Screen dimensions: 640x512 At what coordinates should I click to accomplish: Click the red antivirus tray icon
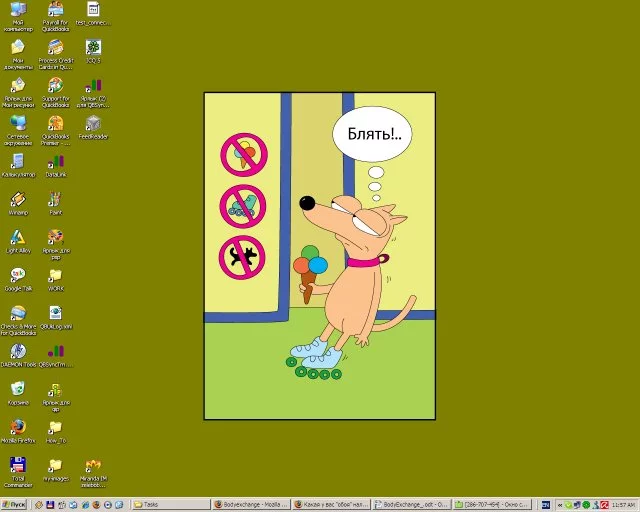point(604,505)
